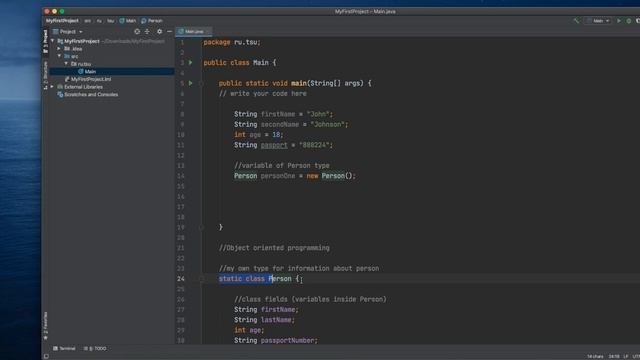
Task: Click the collapse all icon in Project panel
Action: [147, 31]
